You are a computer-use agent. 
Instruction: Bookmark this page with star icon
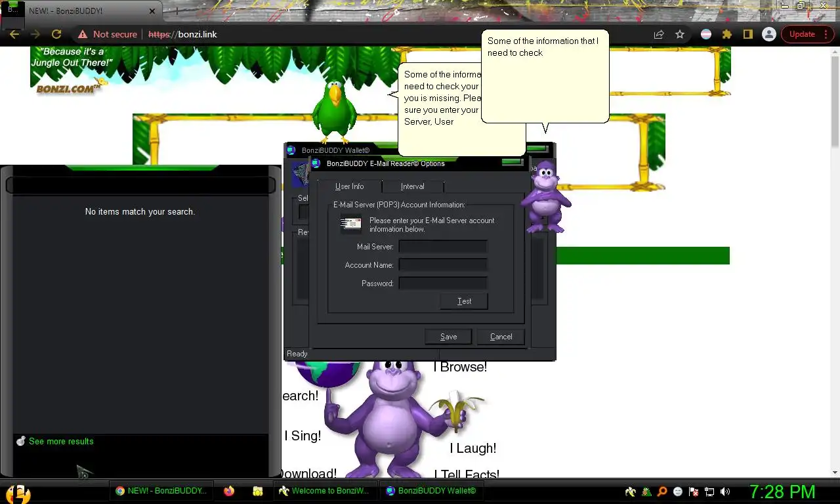[680, 34]
